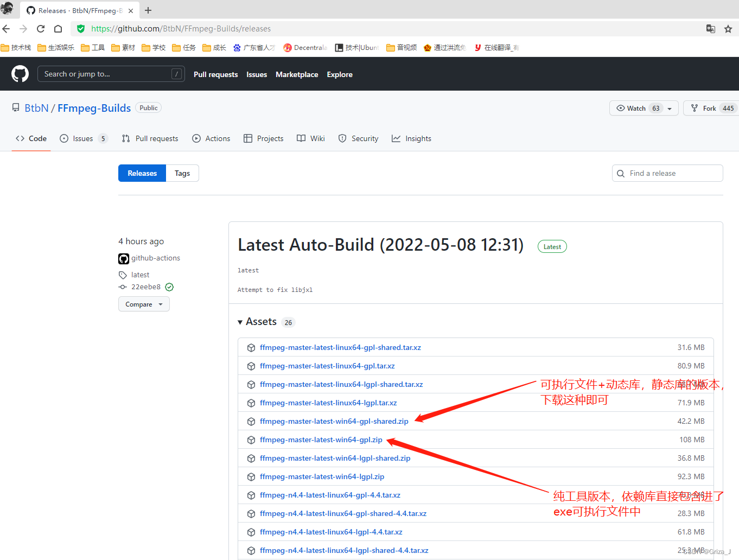Download ffmpeg-master-latest-linux64-gpl.tar.xz

tap(327, 366)
